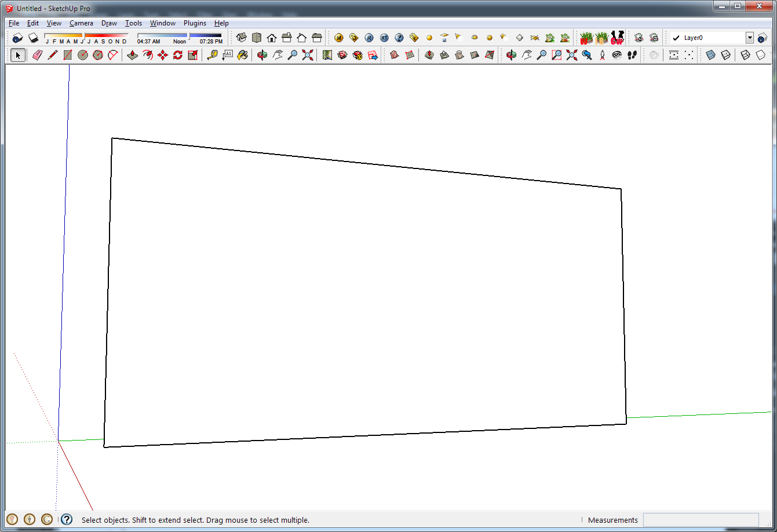Open the Add Location map icon
777x532 pixels.
[x=327, y=55]
